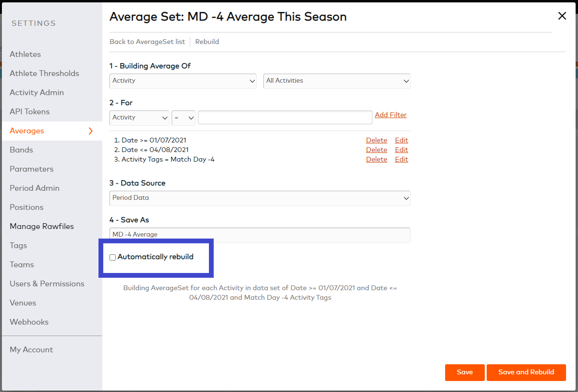Click the Save and Rebuild button
The image size is (578, 392).
click(526, 372)
